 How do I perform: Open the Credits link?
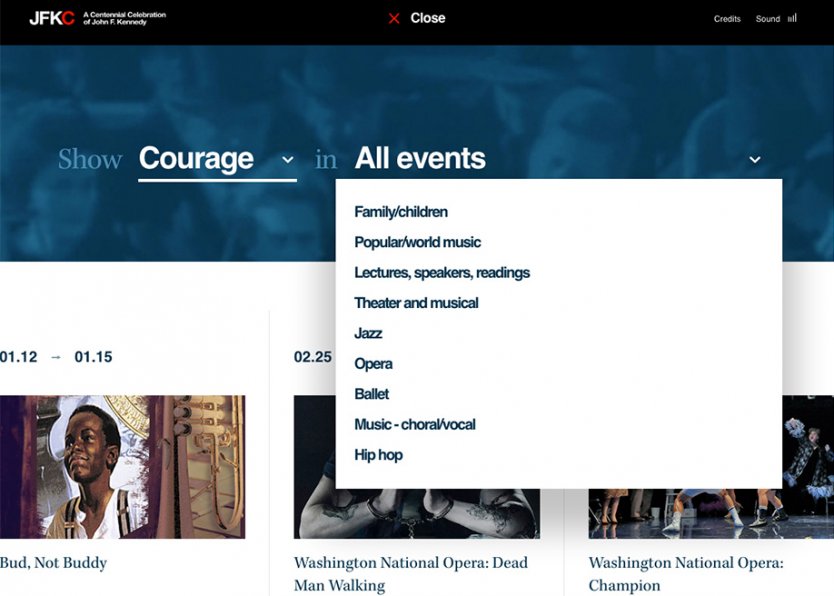click(x=727, y=19)
